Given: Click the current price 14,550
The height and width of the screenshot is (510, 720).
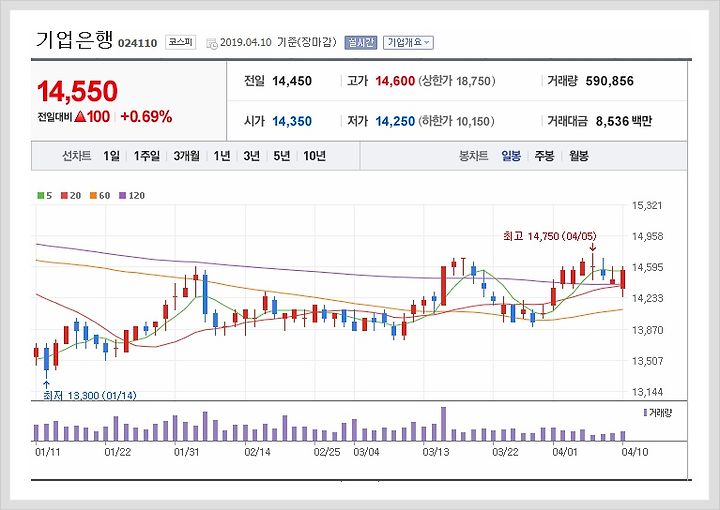Looking at the screenshot, I should (x=78, y=91).
